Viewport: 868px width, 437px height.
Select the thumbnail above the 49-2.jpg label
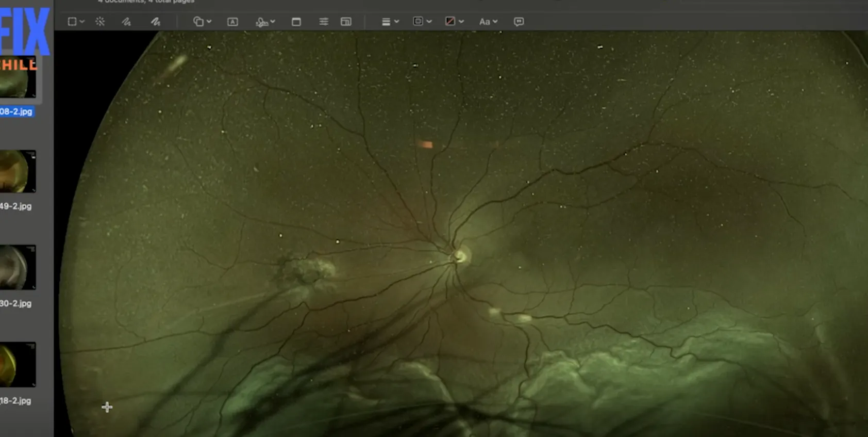(18, 171)
